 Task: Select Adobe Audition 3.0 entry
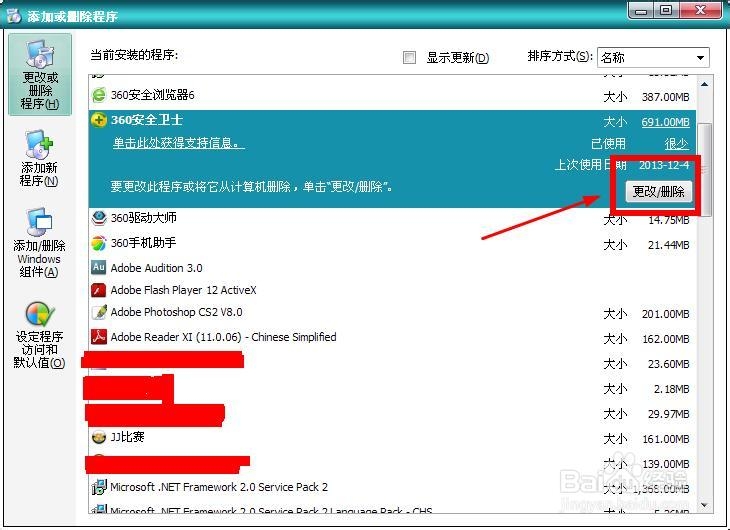156,268
